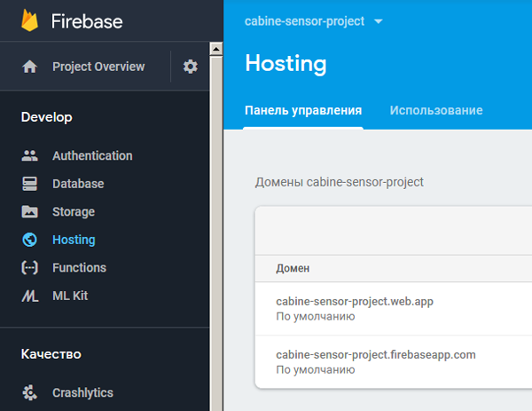Screen dimensions: 532x411
Task: Expand the cabine-sensor-project dropdown arrow
Action: 378,21
